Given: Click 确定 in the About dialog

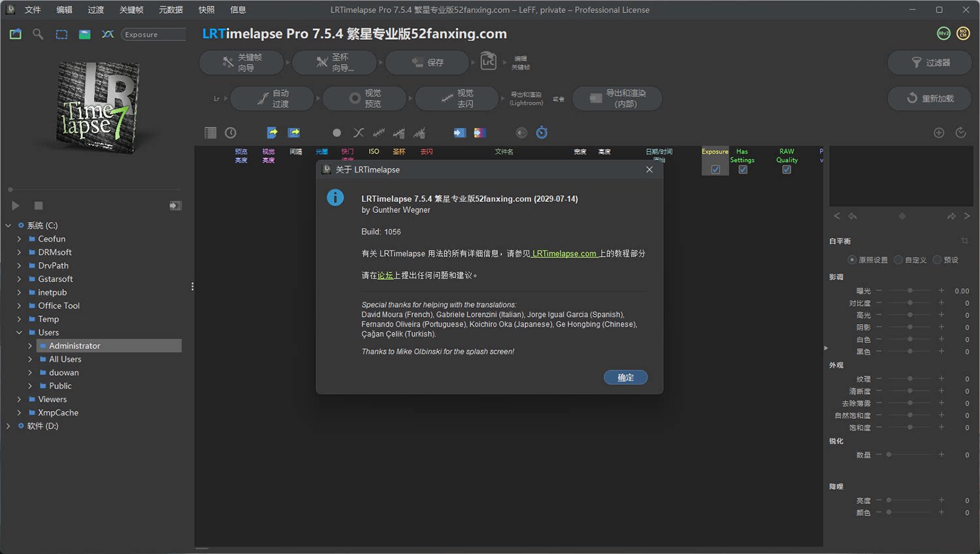Looking at the screenshot, I should click(625, 378).
